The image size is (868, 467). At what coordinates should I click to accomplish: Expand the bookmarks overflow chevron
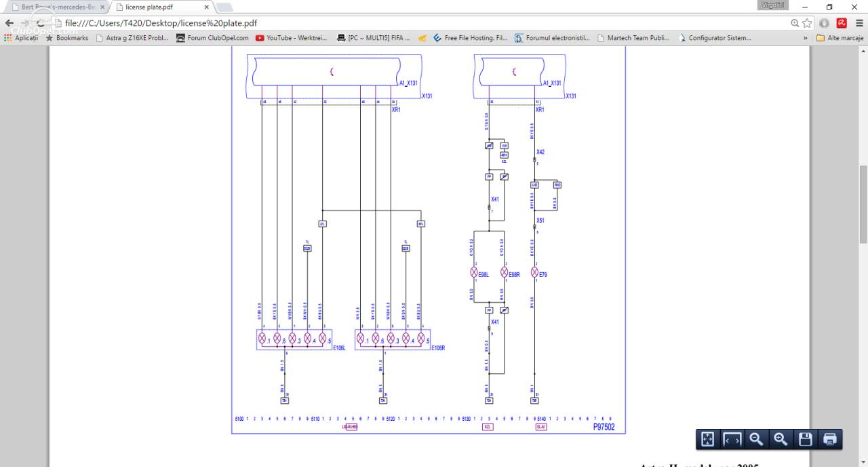tap(806, 38)
